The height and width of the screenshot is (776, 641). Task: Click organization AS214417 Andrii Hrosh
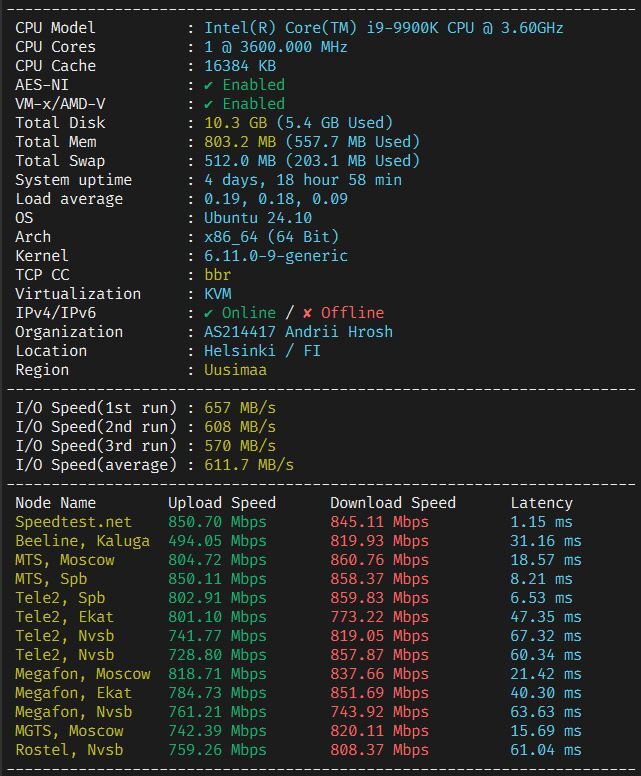click(x=298, y=332)
